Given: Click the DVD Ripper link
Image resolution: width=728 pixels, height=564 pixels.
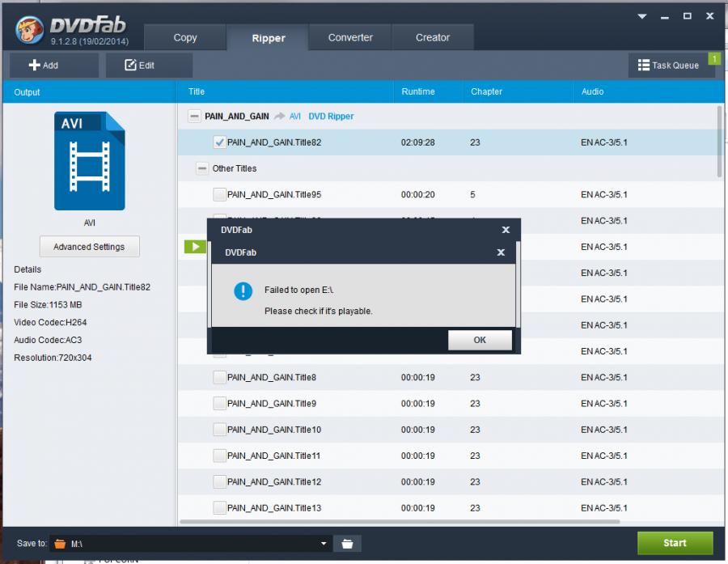Looking at the screenshot, I should [331, 117].
